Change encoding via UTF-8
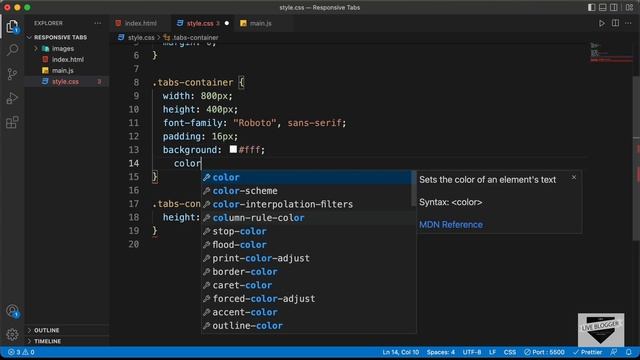This screenshot has width=640, height=360. tap(472, 352)
